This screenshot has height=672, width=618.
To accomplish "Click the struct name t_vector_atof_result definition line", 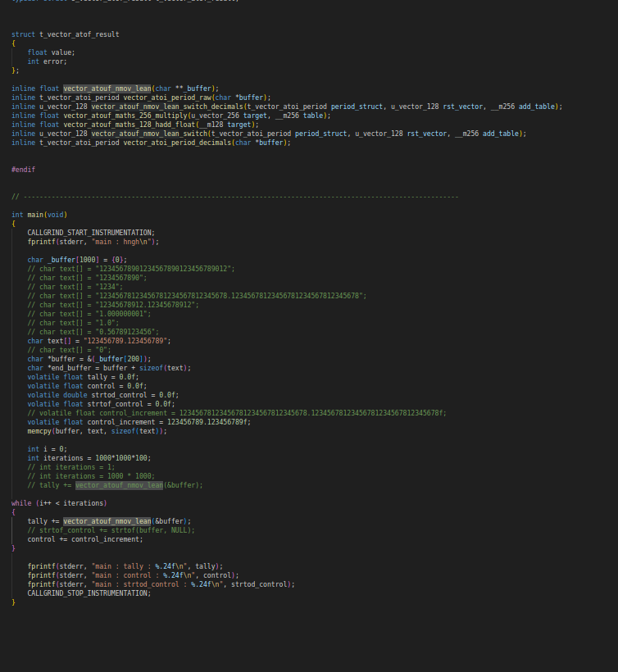I will [x=65, y=34].
